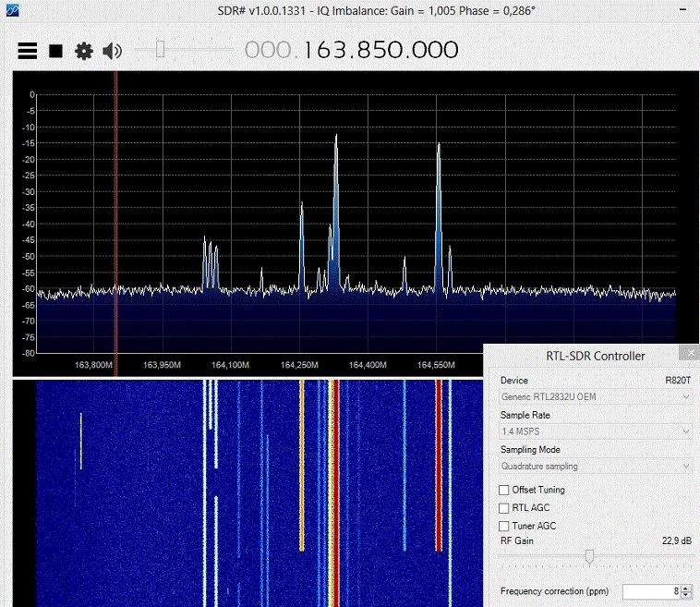Enable the Offset Tuning checkbox
The image size is (700, 607).
pyautogui.click(x=504, y=490)
